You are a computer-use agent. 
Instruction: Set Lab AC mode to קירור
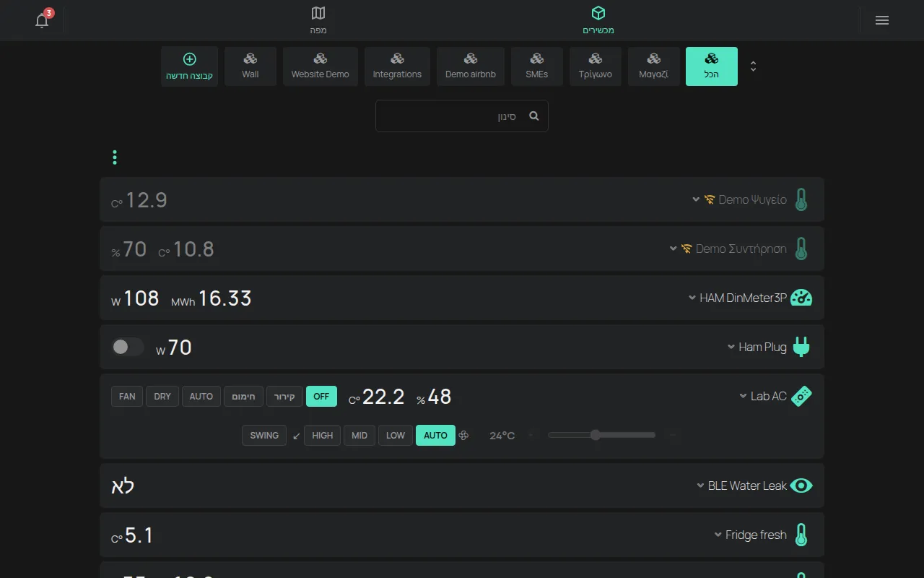[x=285, y=396]
